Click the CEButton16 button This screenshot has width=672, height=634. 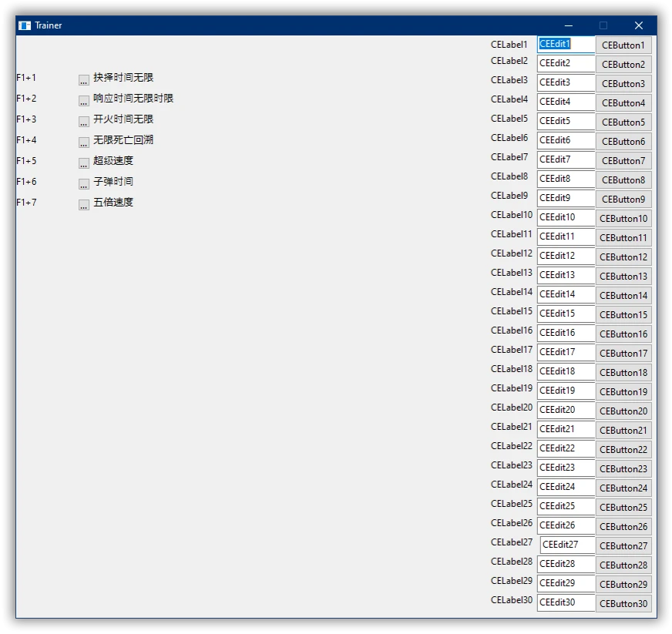[623, 334]
